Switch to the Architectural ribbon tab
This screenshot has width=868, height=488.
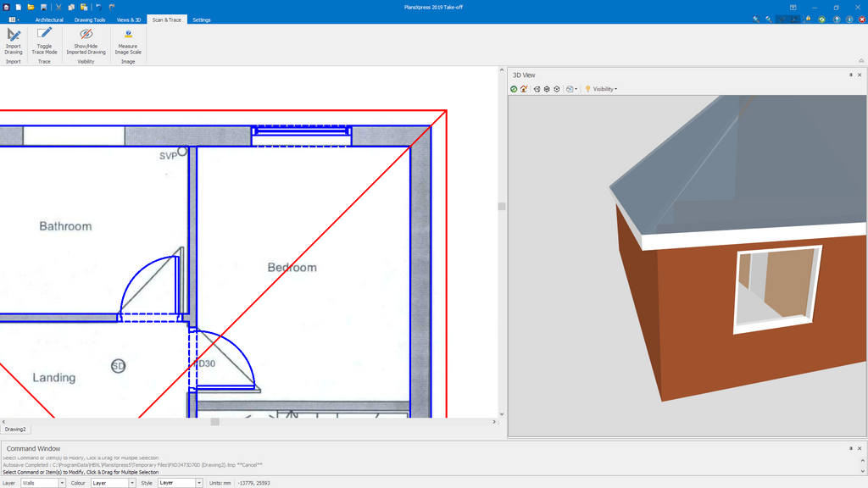tap(49, 19)
